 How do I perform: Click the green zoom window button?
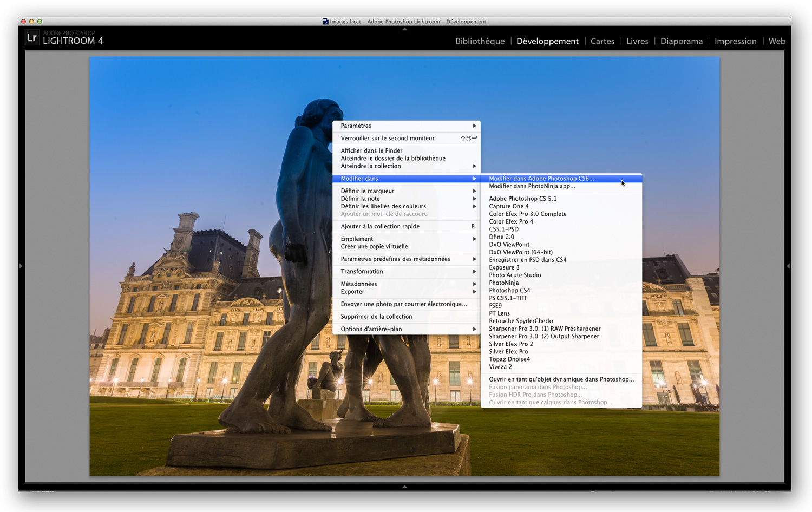[40, 22]
